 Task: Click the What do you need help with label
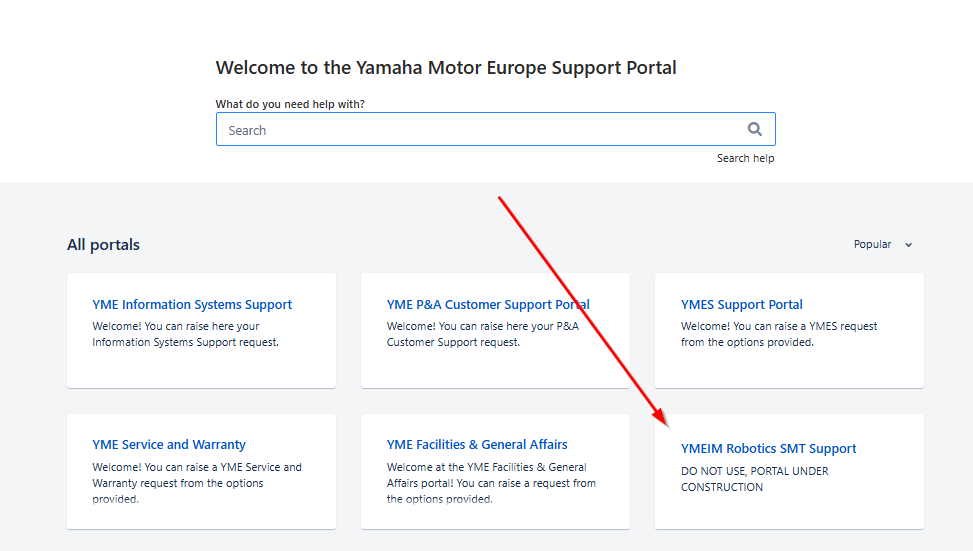(290, 104)
